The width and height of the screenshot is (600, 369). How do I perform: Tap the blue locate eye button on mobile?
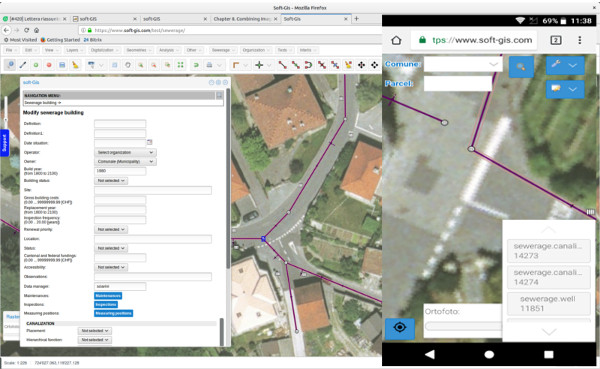click(x=399, y=328)
